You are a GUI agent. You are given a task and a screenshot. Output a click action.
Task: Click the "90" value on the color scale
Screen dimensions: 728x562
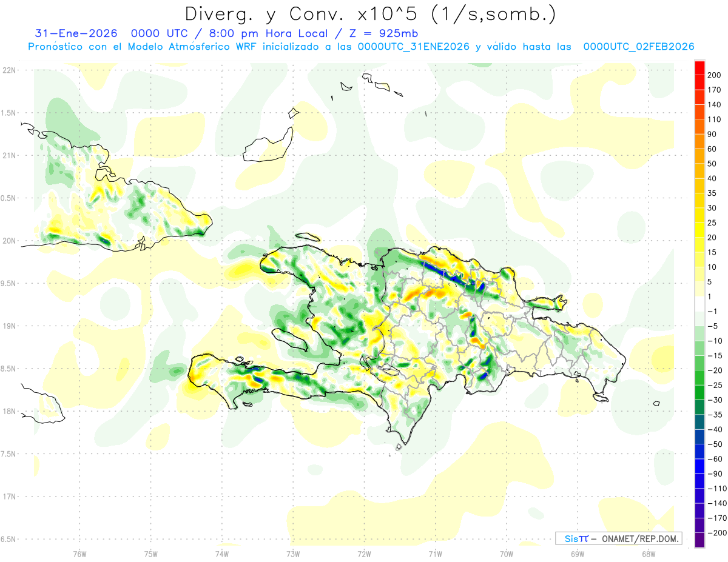[713, 134]
